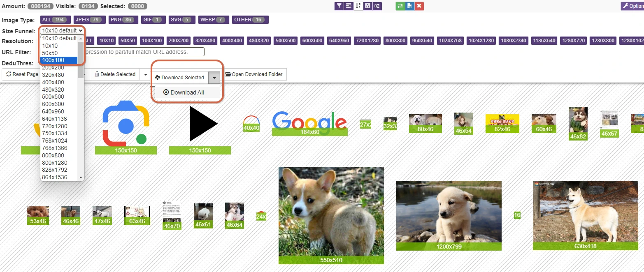This screenshot has height=272, width=644.
Task: Choose Download All from the dropdown
Action: pyautogui.click(x=184, y=92)
